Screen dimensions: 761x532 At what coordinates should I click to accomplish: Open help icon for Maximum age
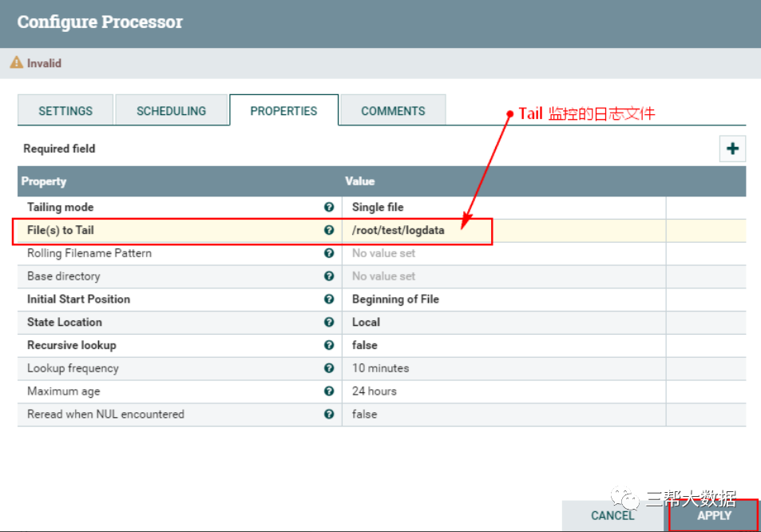(329, 391)
